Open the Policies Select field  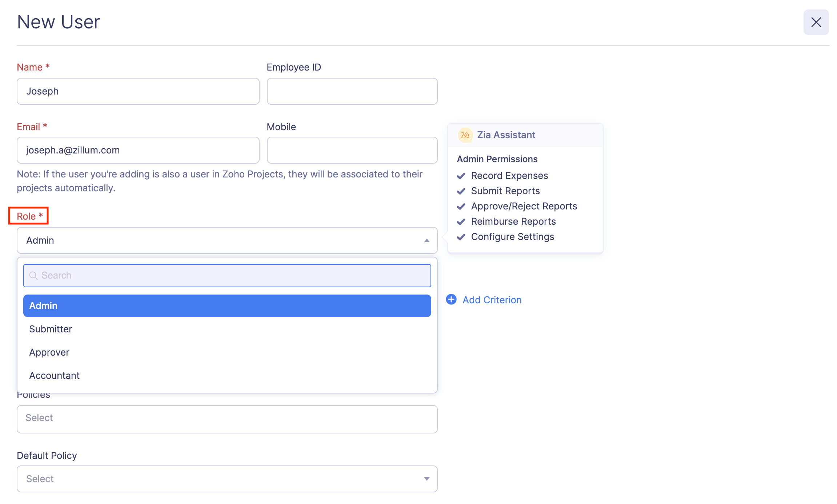click(x=227, y=419)
